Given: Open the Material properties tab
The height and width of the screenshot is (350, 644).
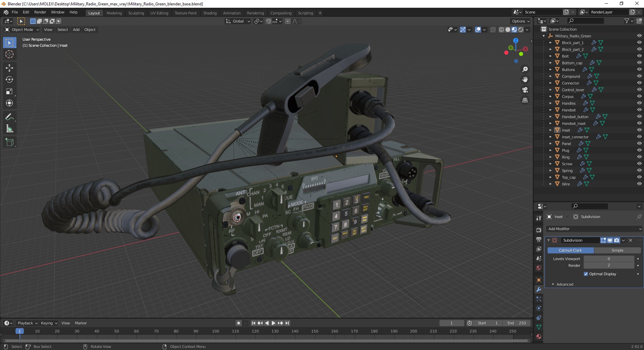Looking at the screenshot, I should [539, 337].
